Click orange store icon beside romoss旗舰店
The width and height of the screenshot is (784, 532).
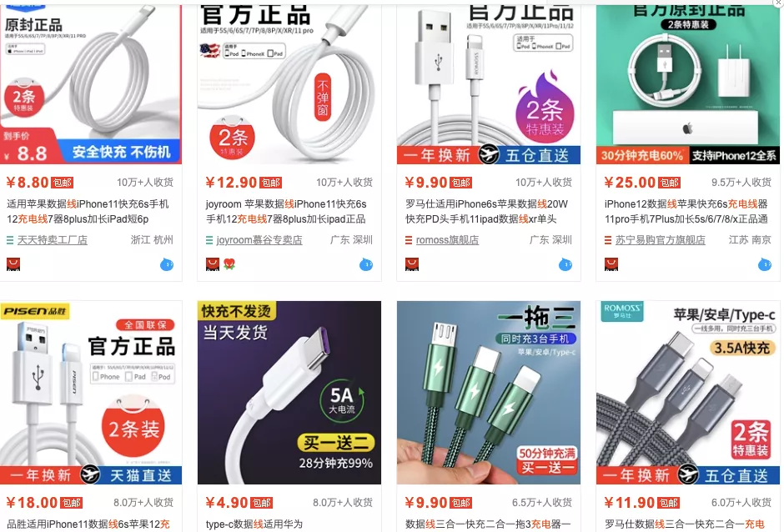[409, 240]
